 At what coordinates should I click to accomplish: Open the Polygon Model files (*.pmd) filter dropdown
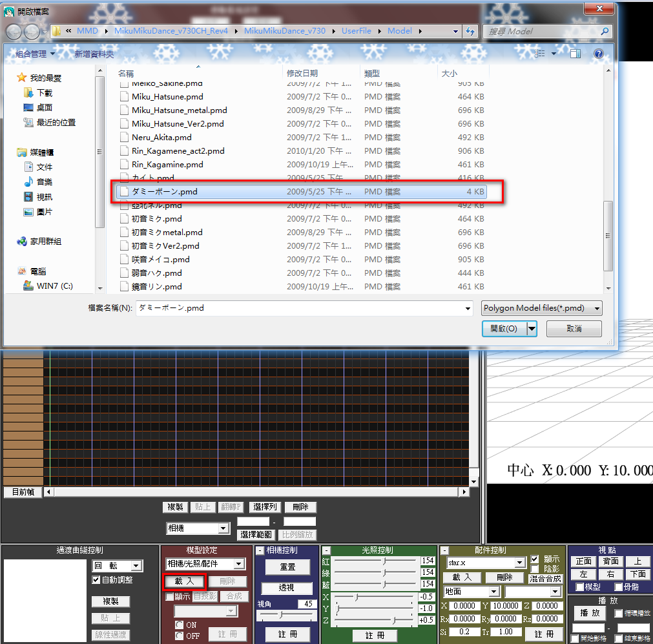pyautogui.click(x=541, y=308)
